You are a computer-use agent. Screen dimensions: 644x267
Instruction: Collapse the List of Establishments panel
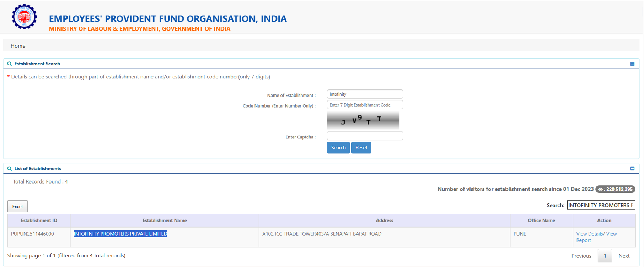(x=632, y=169)
